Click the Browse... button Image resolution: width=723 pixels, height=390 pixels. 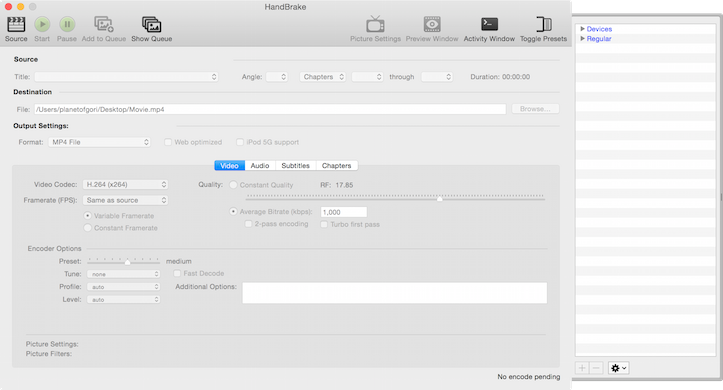(535, 109)
